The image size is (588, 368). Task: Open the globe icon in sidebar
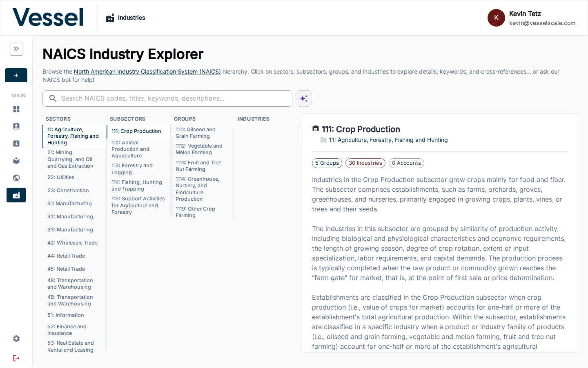point(16,178)
